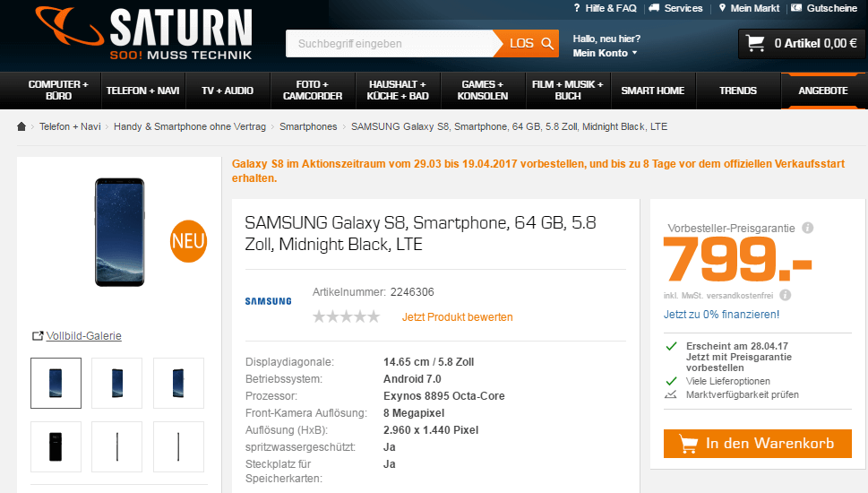Open Mein Markt location link
This screenshot has height=493, width=868.
[x=749, y=8]
